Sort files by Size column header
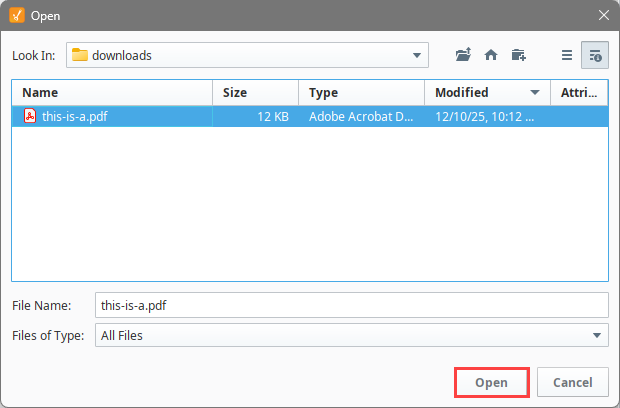The width and height of the screenshot is (620, 408). click(x=255, y=93)
